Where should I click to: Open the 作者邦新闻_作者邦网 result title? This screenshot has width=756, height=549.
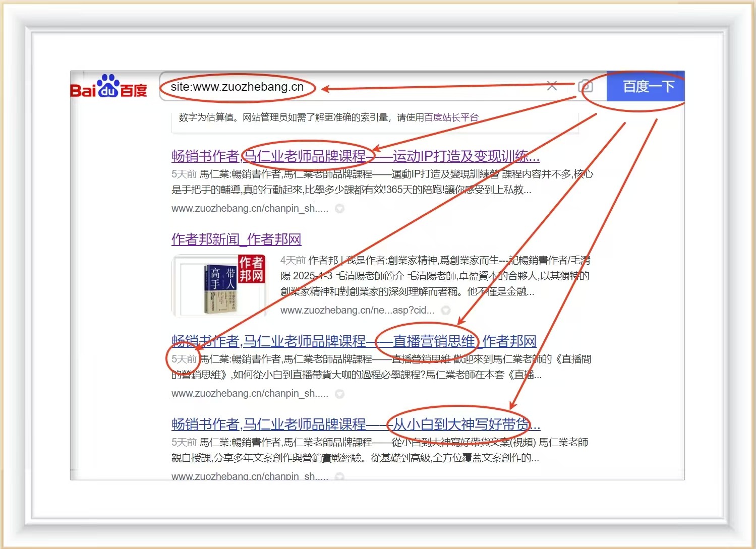coord(236,239)
